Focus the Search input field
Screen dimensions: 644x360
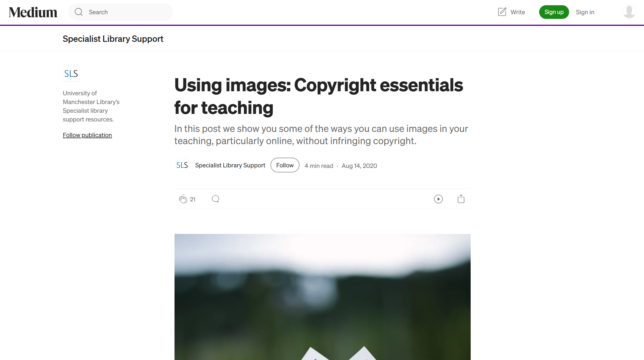pyautogui.click(x=120, y=12)
